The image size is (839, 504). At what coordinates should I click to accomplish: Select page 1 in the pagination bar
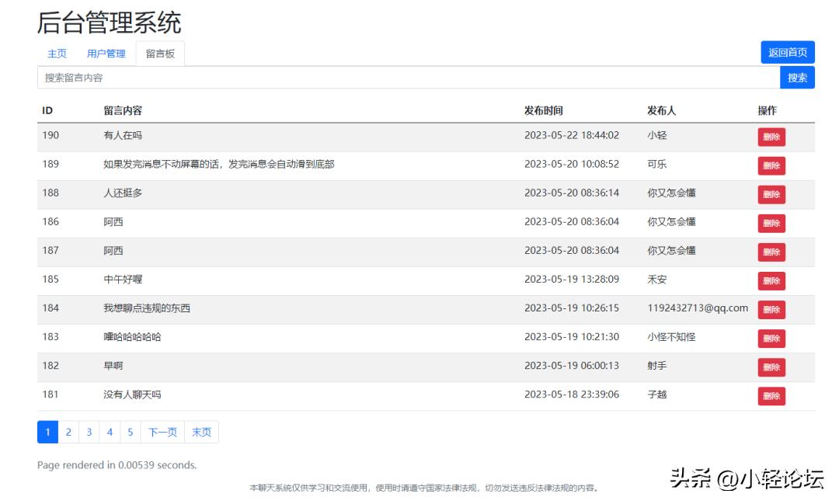(48, 432)
